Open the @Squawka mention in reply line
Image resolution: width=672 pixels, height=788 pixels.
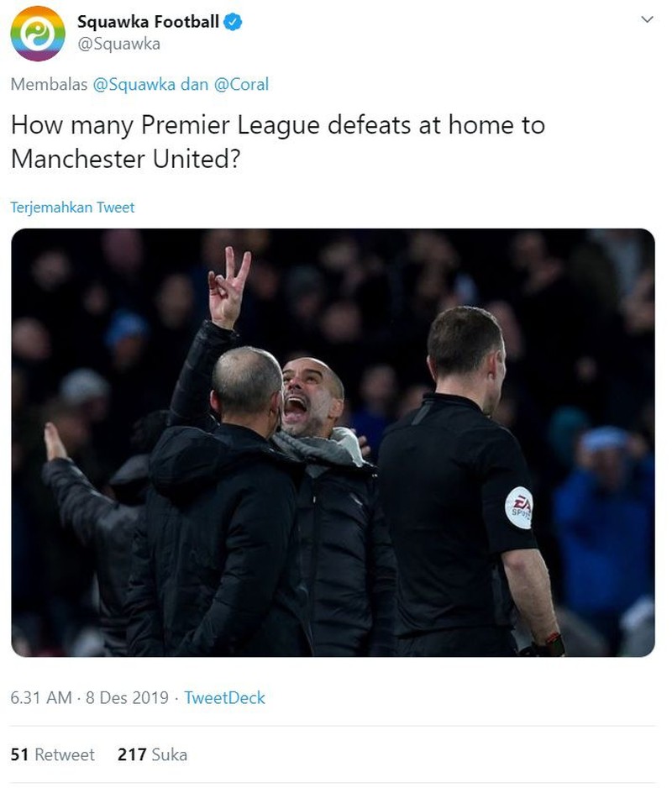128,84
